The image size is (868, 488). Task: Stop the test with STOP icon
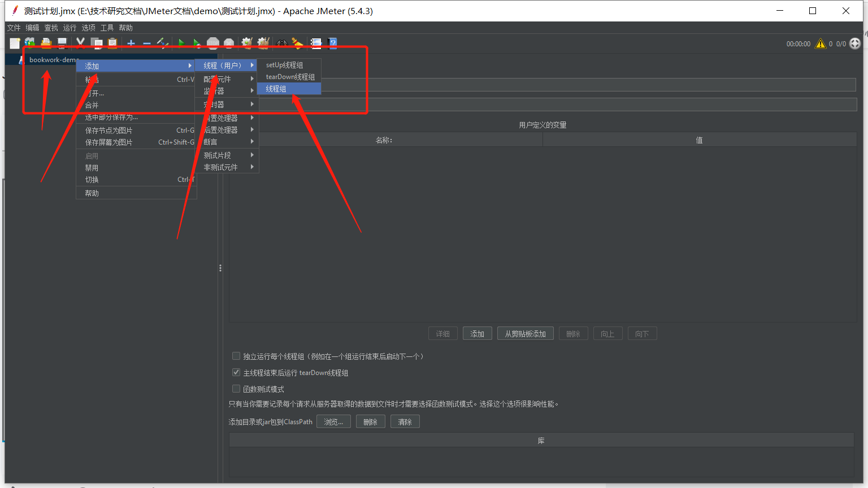pyautogui.click(x=213, y=43)
